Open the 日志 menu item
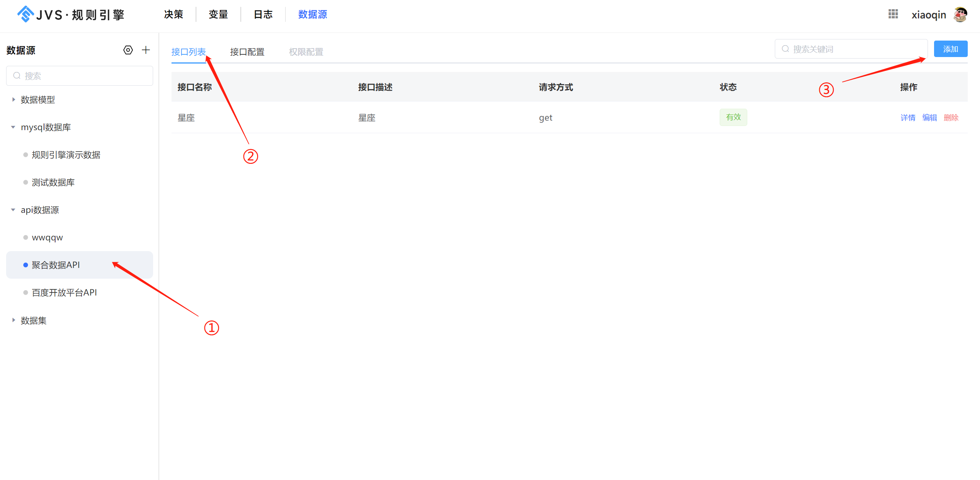The width and height of the screenshot is (980, 480). [x=263, y=14]
